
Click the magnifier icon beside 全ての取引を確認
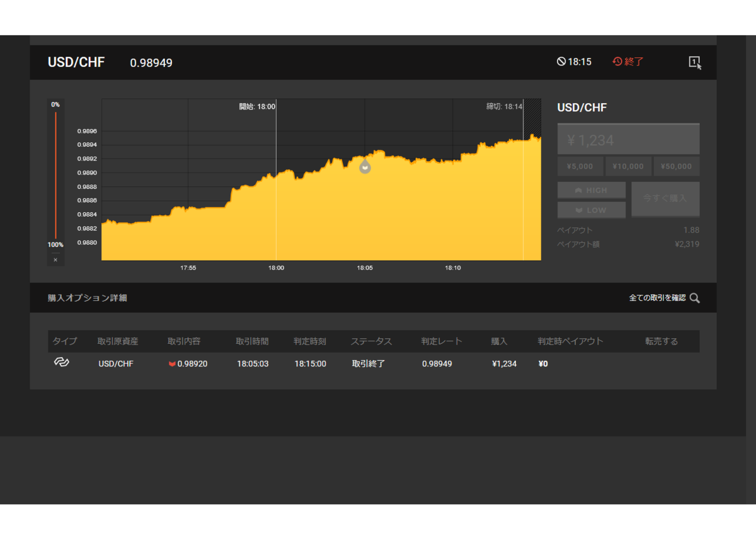694,298
